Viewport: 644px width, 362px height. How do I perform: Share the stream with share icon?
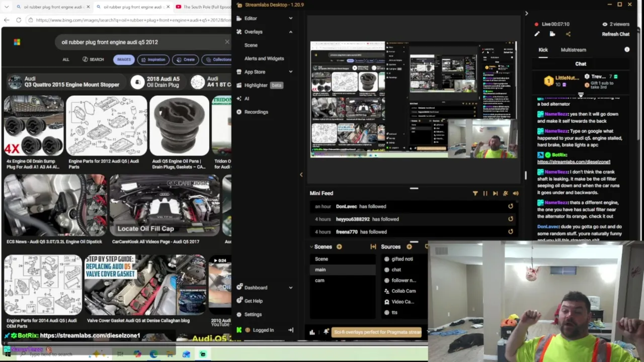tap(568, 34)
